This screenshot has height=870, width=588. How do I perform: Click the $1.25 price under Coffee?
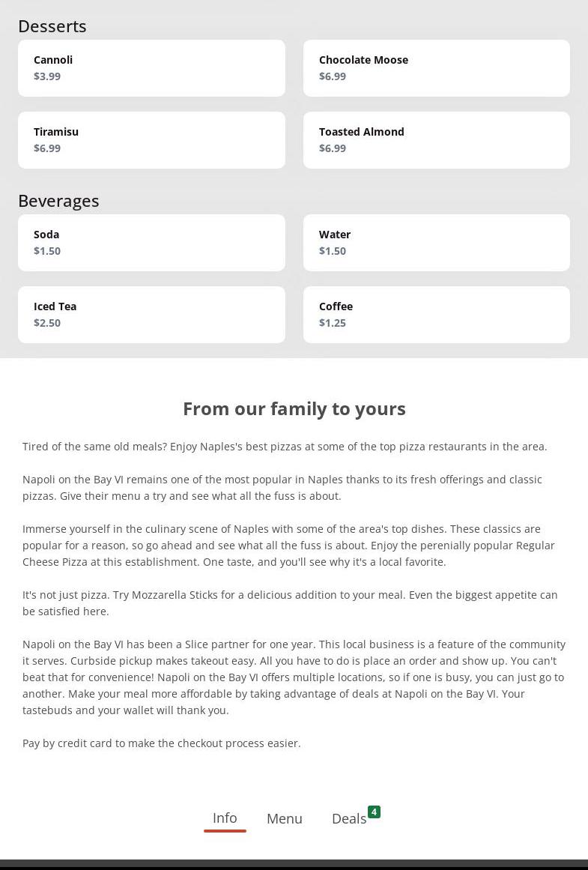coord(333,323)
